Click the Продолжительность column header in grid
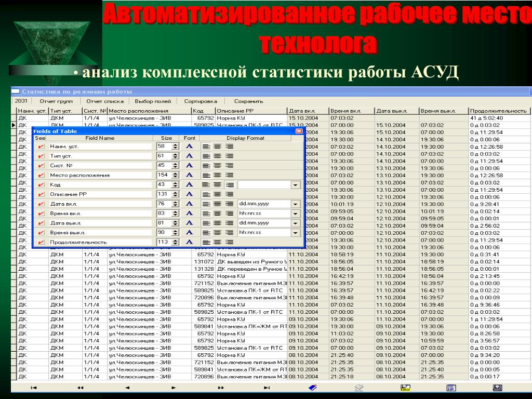532x399 pixels. tap(499, 111)
